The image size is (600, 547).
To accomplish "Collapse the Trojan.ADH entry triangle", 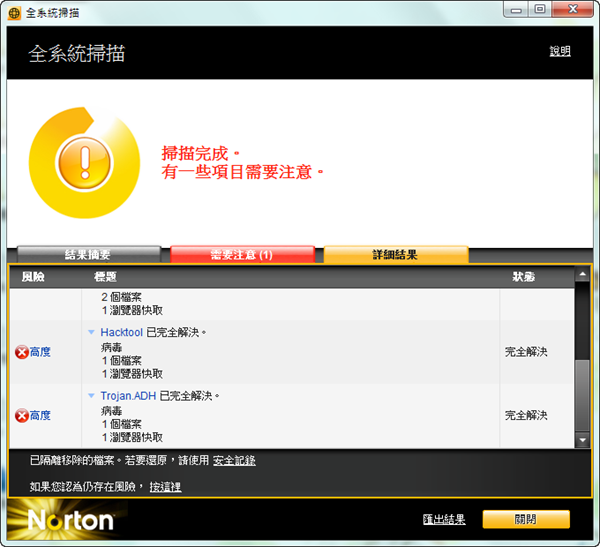I will (91, 396).
